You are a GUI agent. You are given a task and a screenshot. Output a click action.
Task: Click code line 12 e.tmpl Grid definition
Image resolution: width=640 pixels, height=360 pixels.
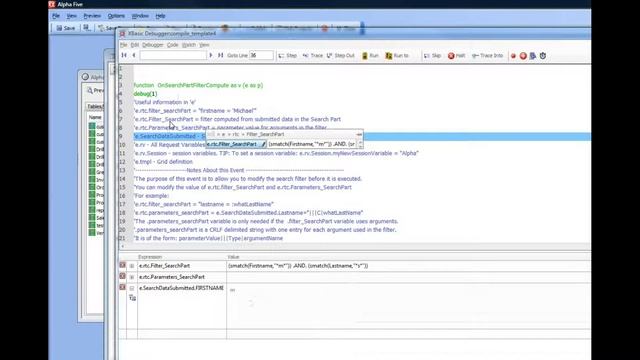[163, 162]
